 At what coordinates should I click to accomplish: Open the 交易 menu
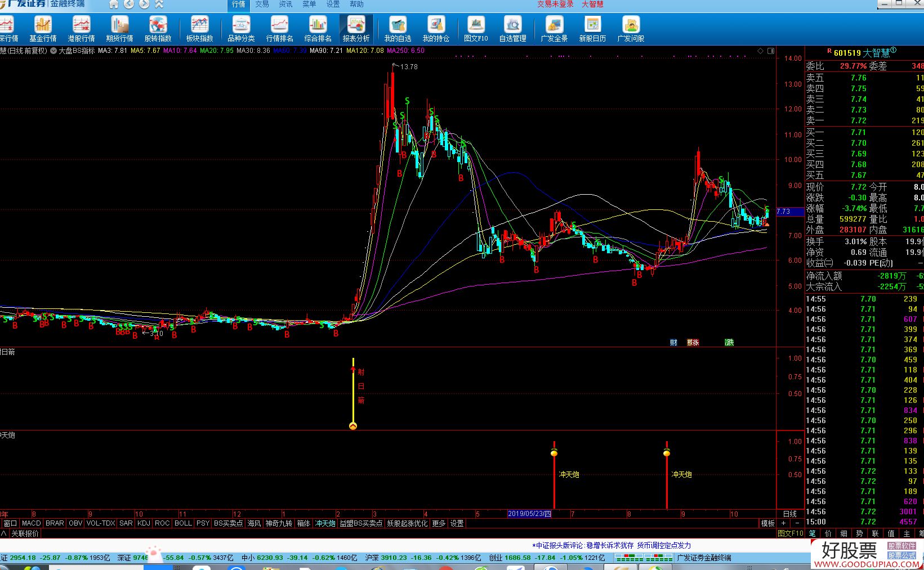click(x=262, y=4)
